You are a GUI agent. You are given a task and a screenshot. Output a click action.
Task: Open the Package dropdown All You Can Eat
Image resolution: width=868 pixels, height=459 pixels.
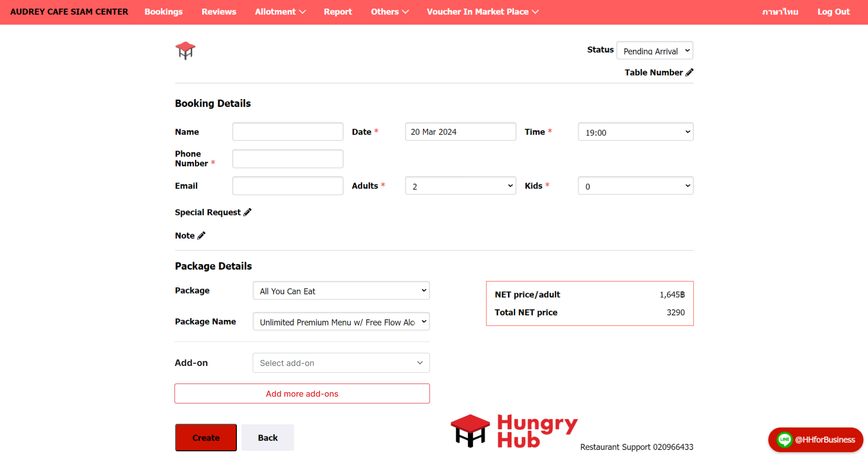coord(341,290)
